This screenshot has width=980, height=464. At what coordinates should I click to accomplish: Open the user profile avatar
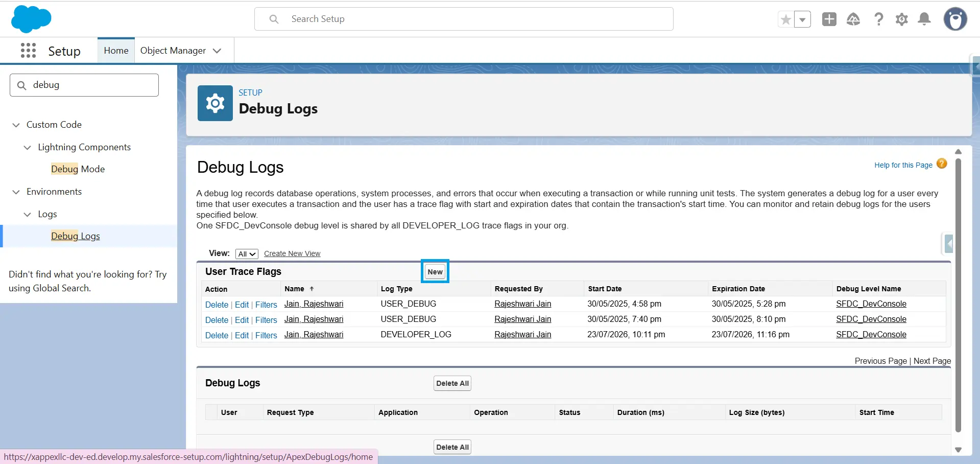[955, 19]
